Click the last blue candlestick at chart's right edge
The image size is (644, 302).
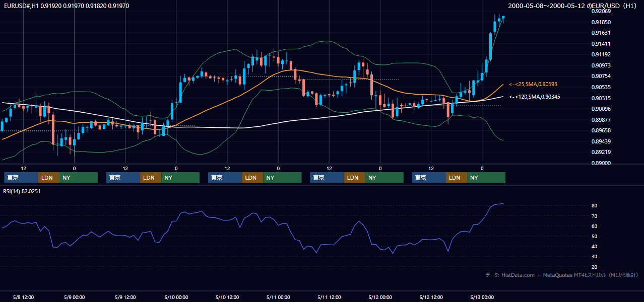(x=503, y=19)
